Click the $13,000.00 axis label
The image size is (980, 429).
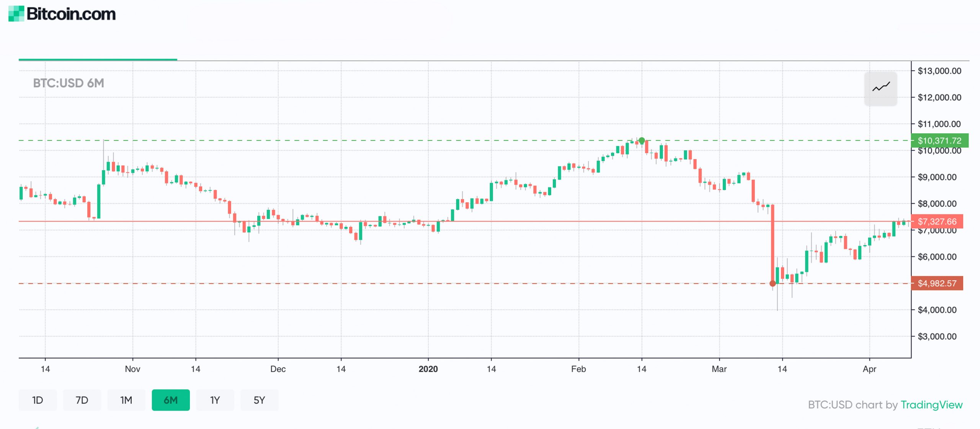(939, 71)
